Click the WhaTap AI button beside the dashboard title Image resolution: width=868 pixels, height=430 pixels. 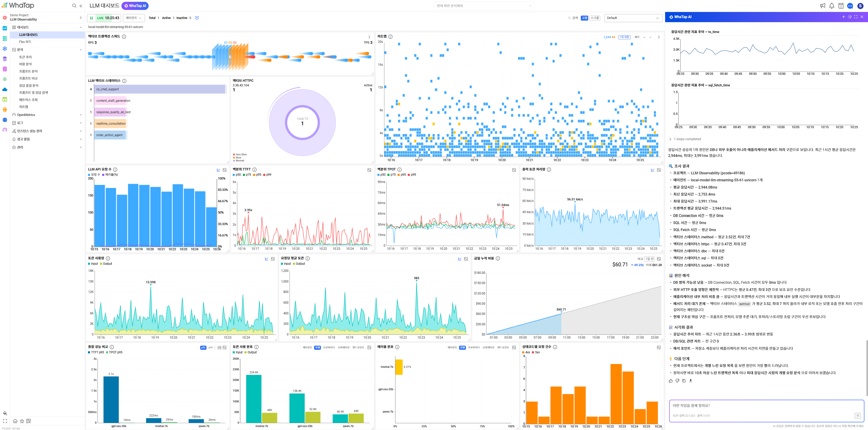[x=135, y=6]
